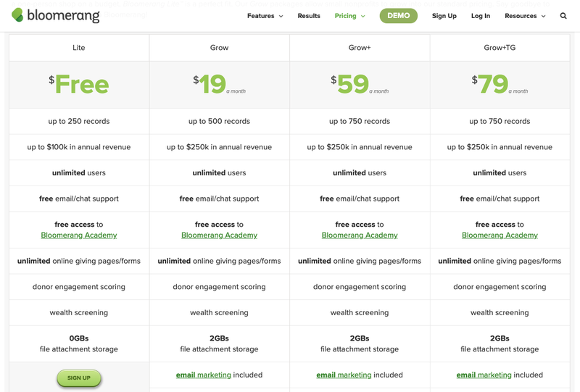Click 'unlimited online giving pages/forms' in Lite column
Viewport: 580px width, 392px height.
[79, 261]
